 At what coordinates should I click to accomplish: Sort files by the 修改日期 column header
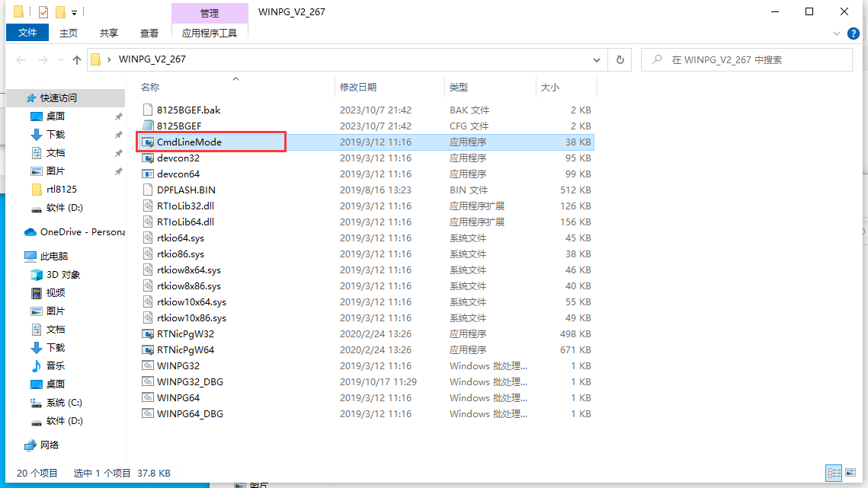coord(358,88)
